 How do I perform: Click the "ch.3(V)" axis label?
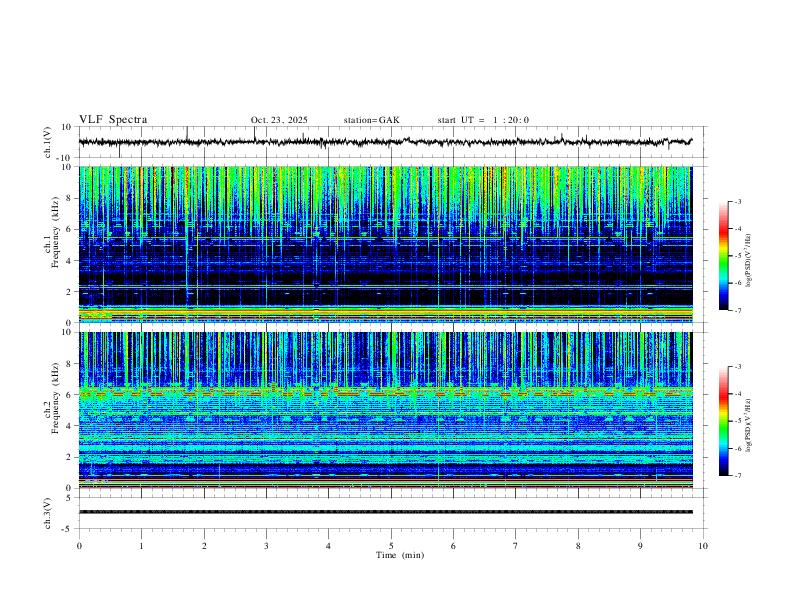[48, 513]
